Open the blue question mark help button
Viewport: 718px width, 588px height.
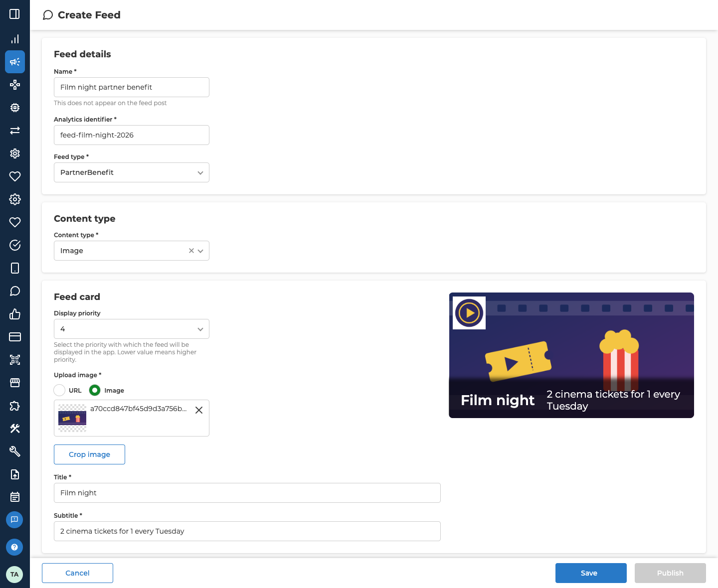[x=14, y=547]
